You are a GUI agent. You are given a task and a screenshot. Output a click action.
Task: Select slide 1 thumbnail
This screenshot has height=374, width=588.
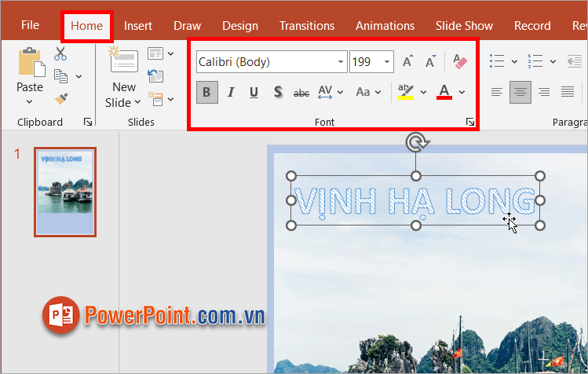tap(65, 192)
